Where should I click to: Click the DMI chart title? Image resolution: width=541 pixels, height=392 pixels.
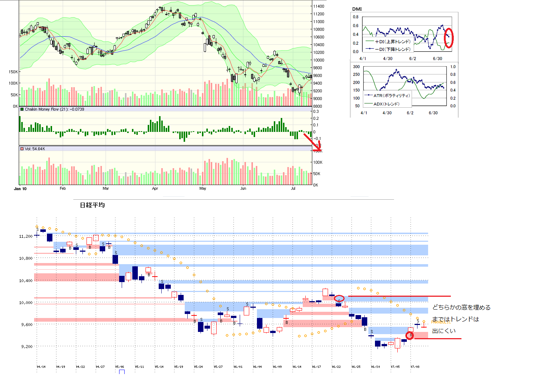pos(357,9)
